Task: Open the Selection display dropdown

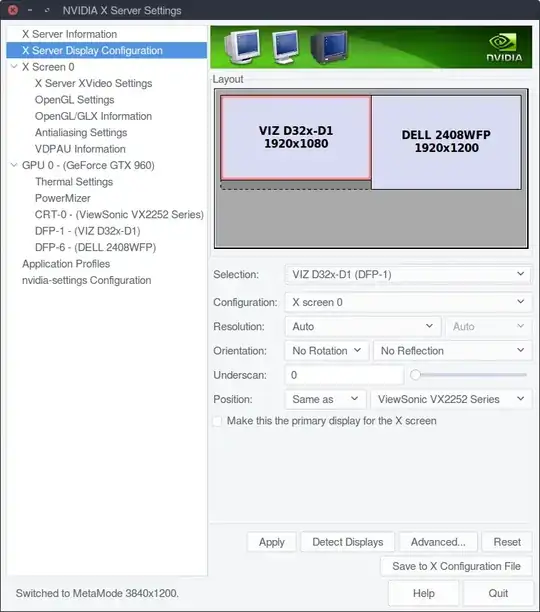Action: tap(408, 274)
